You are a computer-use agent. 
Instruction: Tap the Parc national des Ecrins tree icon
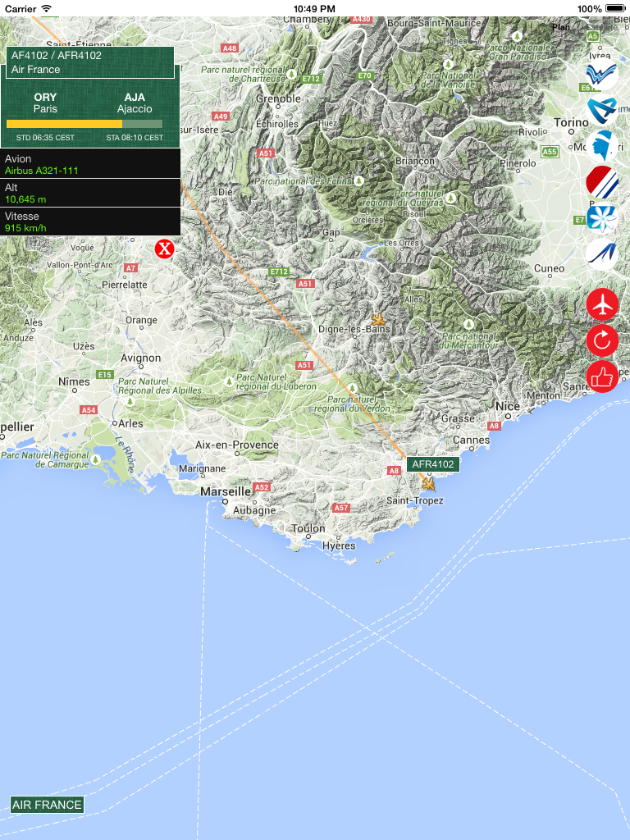tap(358, 181)
